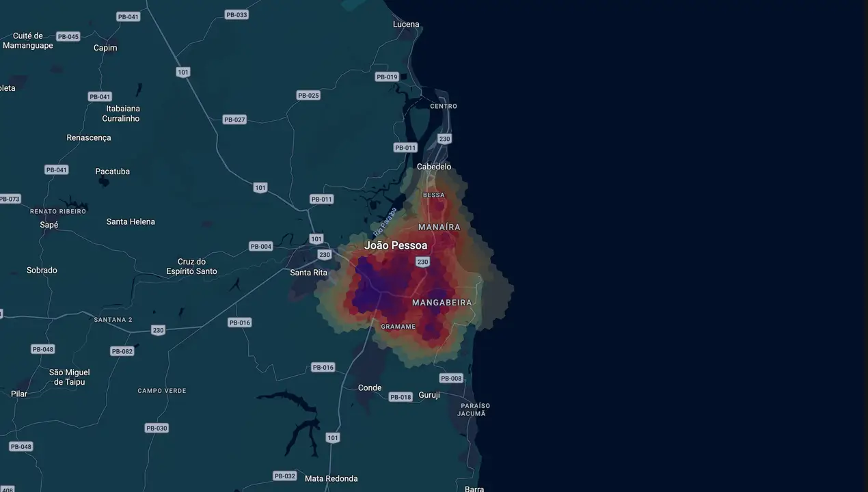Image resolution: width=868 pixels, height=492 pixels.
Task: Click the PB-019 road shield
Action: [387, 77]
